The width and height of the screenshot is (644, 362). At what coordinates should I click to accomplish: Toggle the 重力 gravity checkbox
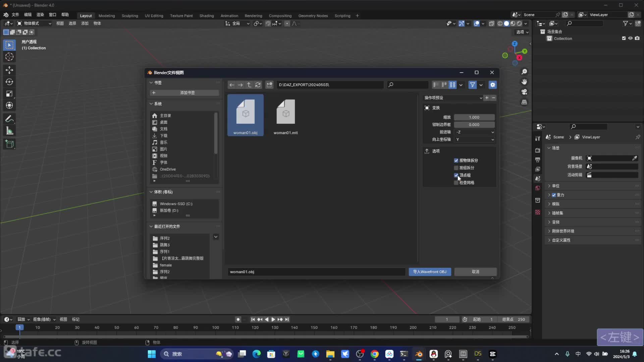[x=554, y=195]
